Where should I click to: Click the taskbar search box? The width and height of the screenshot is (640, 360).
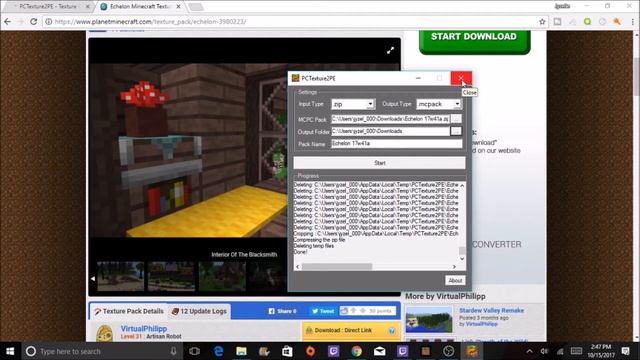102,351
